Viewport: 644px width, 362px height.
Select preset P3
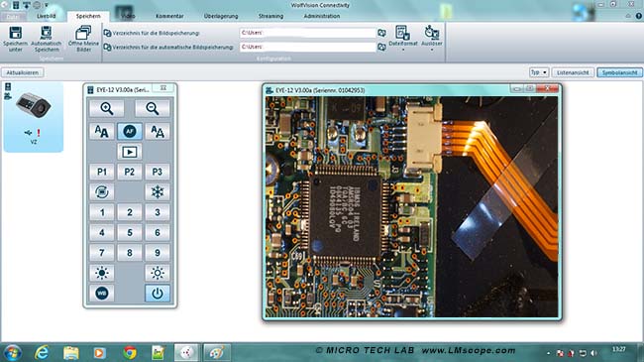158,172
